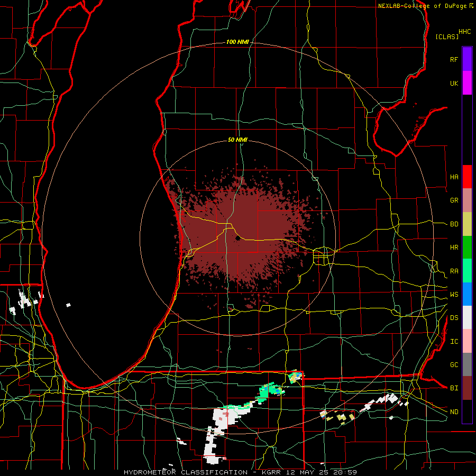
Task: Click the 'ND' legend label
Action: click(x=454, y=412)
